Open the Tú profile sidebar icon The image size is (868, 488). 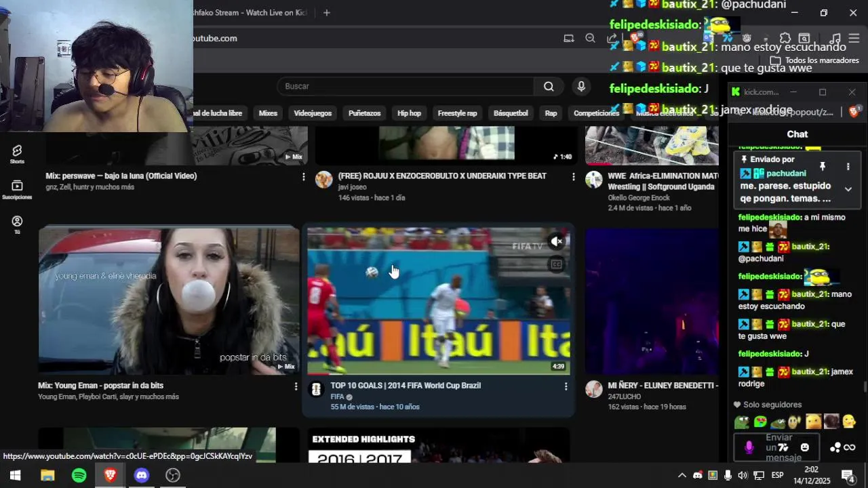[17, 225]
